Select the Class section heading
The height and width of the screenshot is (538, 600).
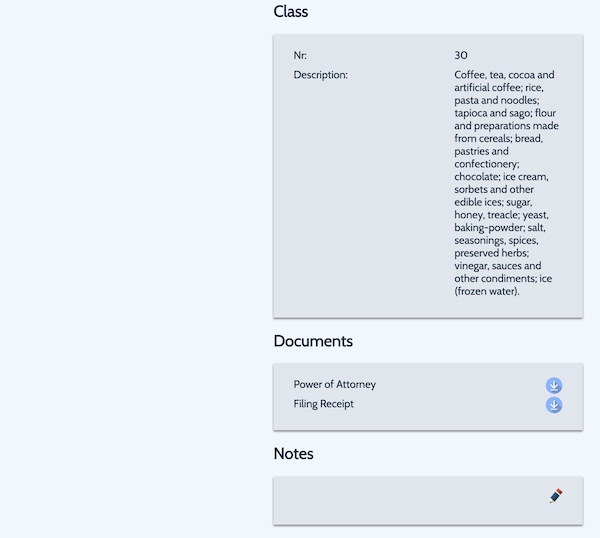point(290,11)
